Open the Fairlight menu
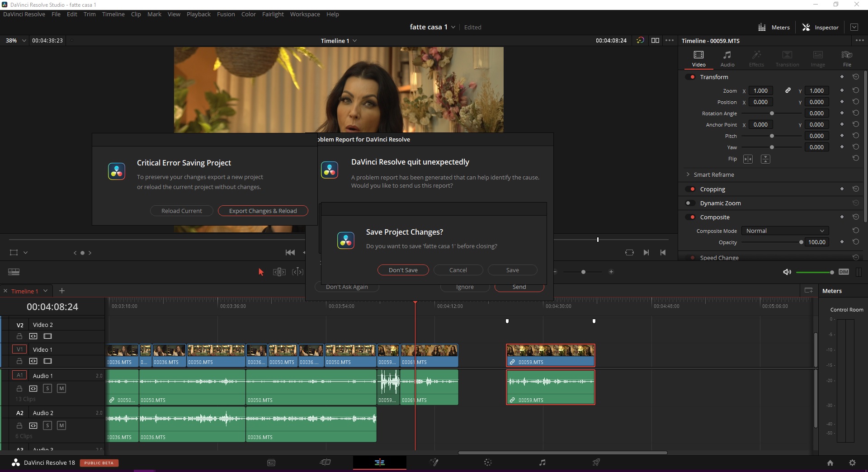Image resolution: width=868 pixels, height=472 pixels. (273, 14)
